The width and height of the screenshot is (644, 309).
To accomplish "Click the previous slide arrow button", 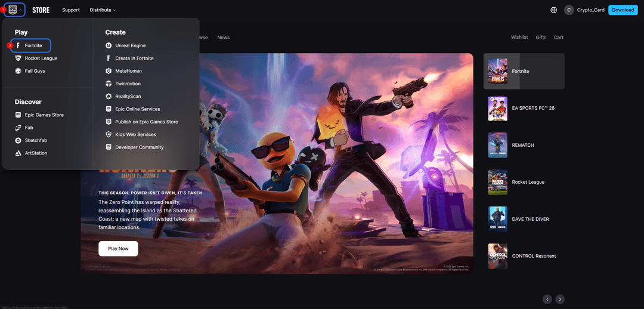I will coord(547,299).
